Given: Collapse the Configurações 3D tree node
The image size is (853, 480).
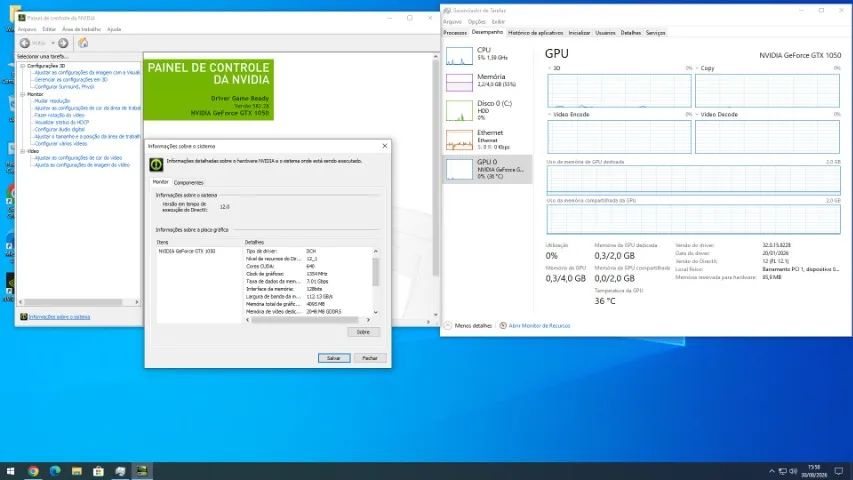Looking at the screenshot, I should (x=23, y=66).
